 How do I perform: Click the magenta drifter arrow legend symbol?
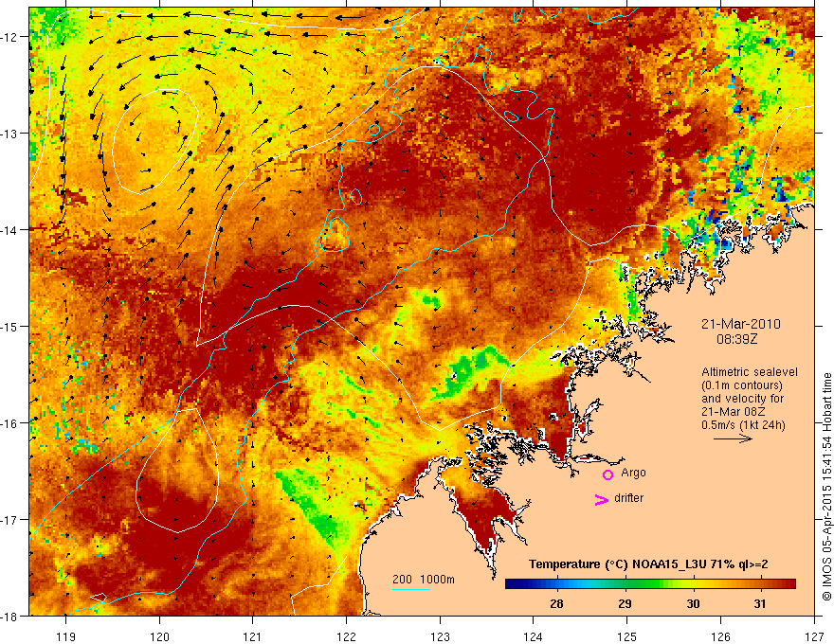coord(602,499)
